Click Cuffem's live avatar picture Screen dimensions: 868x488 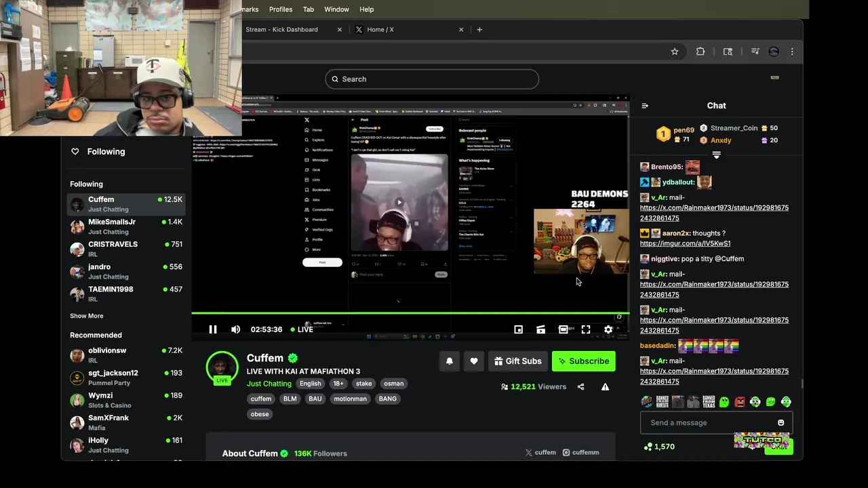[x=222, y=367]
